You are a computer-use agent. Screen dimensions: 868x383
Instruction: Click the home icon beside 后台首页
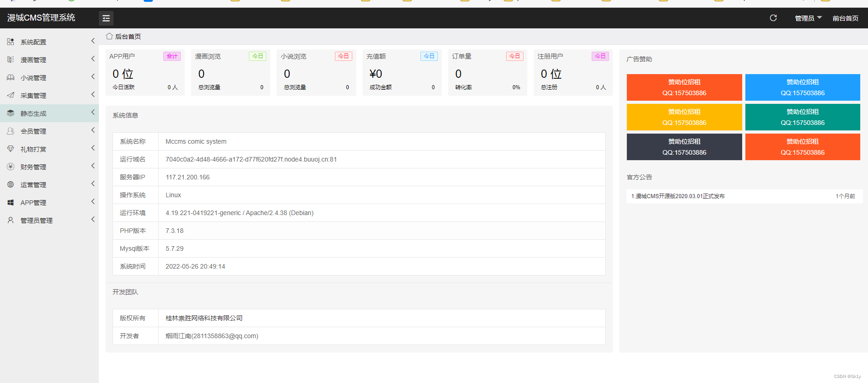[109, 36]
